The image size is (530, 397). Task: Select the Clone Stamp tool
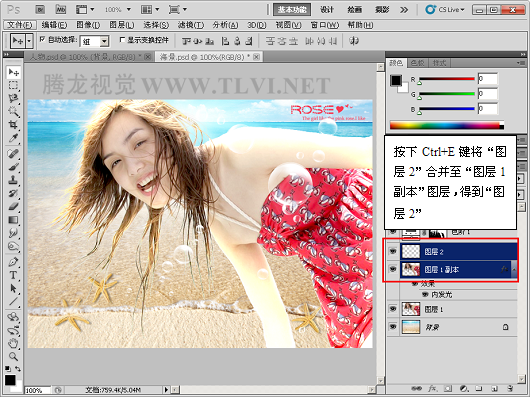pos(13,179)
